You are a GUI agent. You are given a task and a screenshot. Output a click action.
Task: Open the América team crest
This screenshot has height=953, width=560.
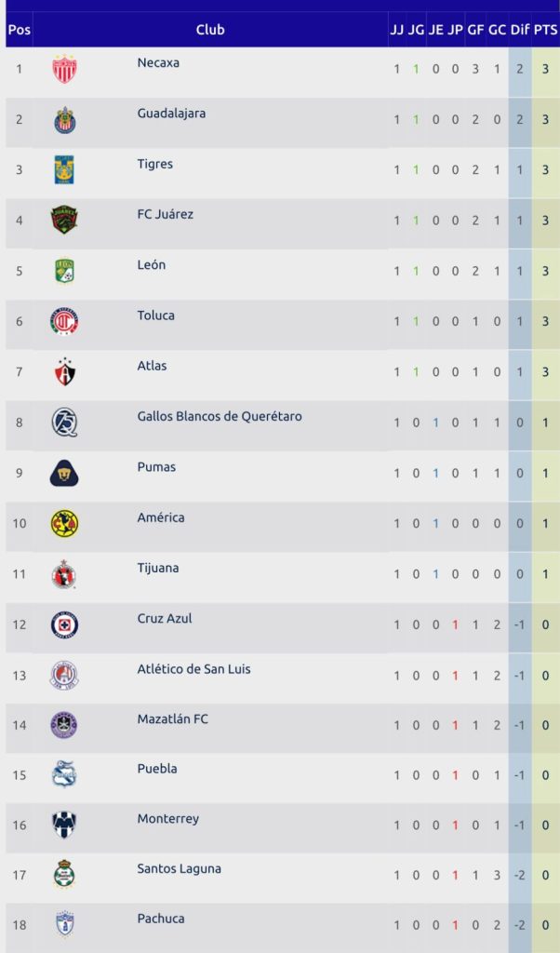coord(64,524)
